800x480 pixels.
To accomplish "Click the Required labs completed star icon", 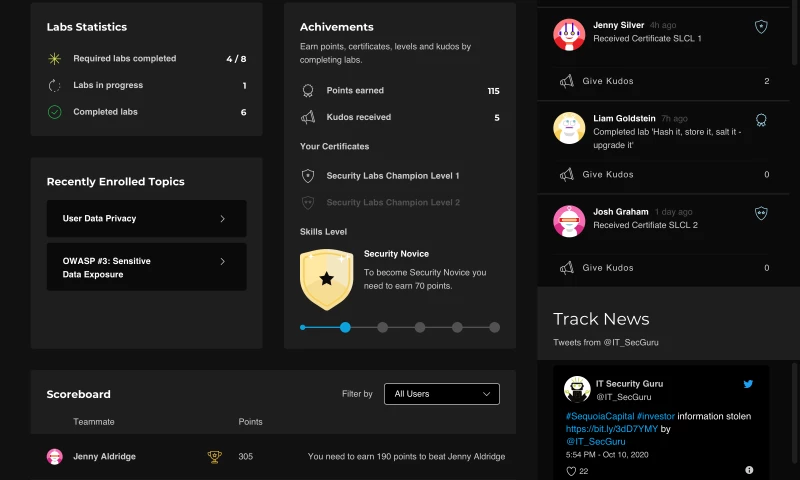I will point(55,59).
